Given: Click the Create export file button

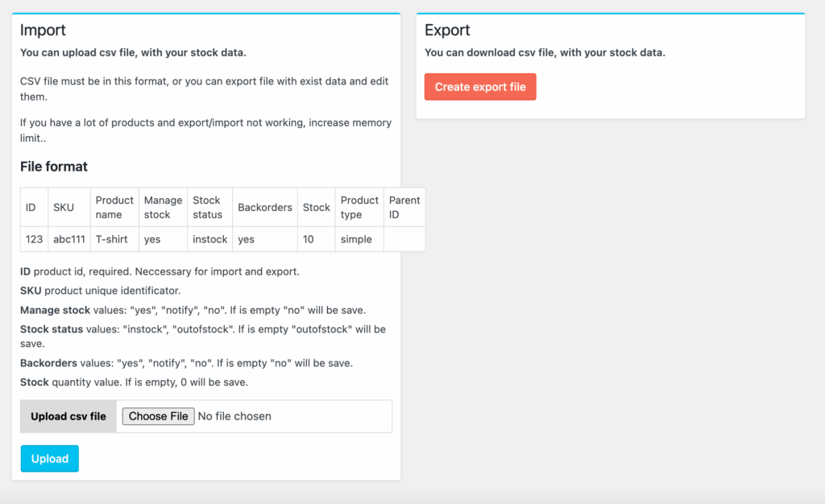Looking at the screenshot, I should (x=480, y=87).
